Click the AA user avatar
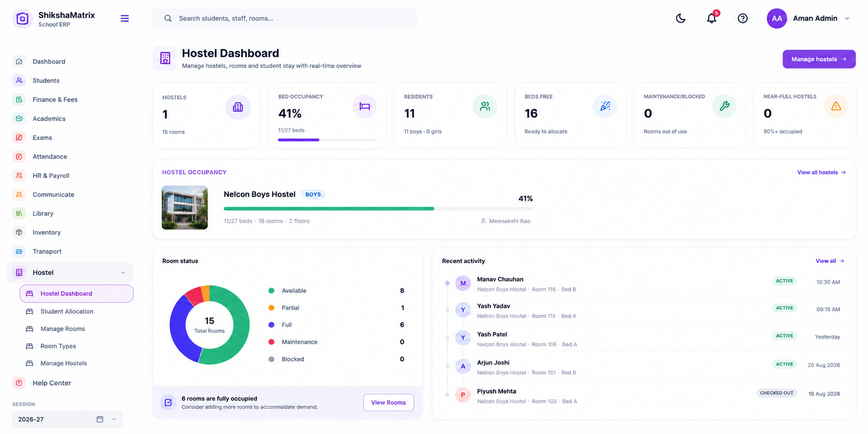 click(x=777, y=19)
